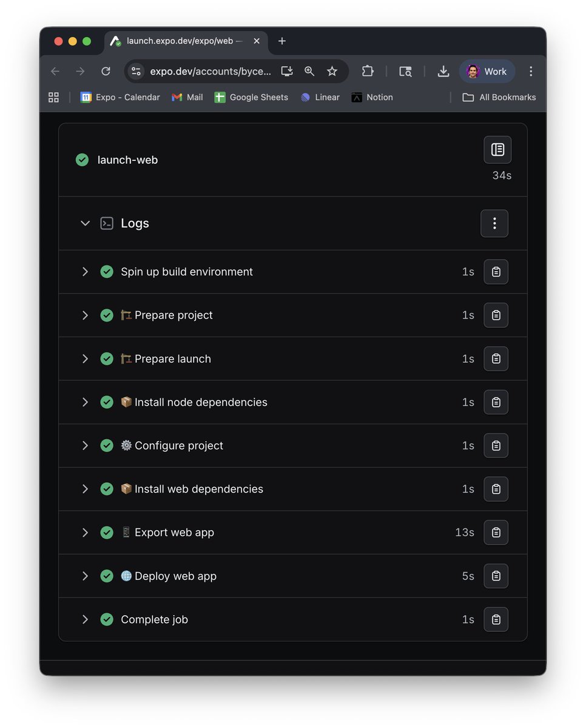
Task: Click the browser forward arrow
Action: click(80, 72)
